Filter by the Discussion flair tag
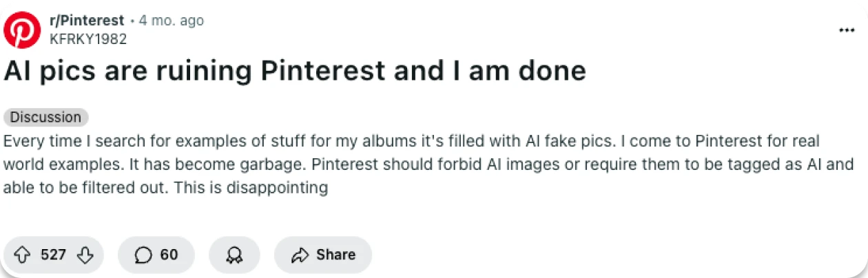 click(45, 117)
